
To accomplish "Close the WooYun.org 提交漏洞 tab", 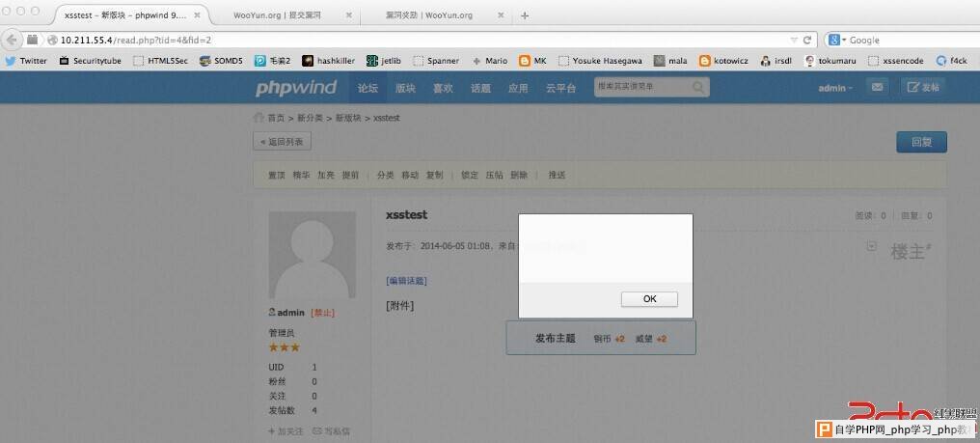I will coord(349,15).
